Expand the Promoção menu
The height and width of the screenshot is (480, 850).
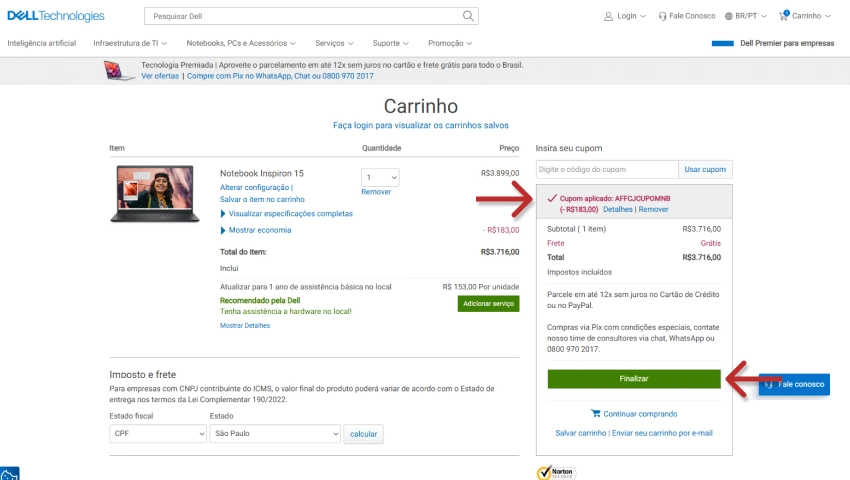(x=450, y=43)
